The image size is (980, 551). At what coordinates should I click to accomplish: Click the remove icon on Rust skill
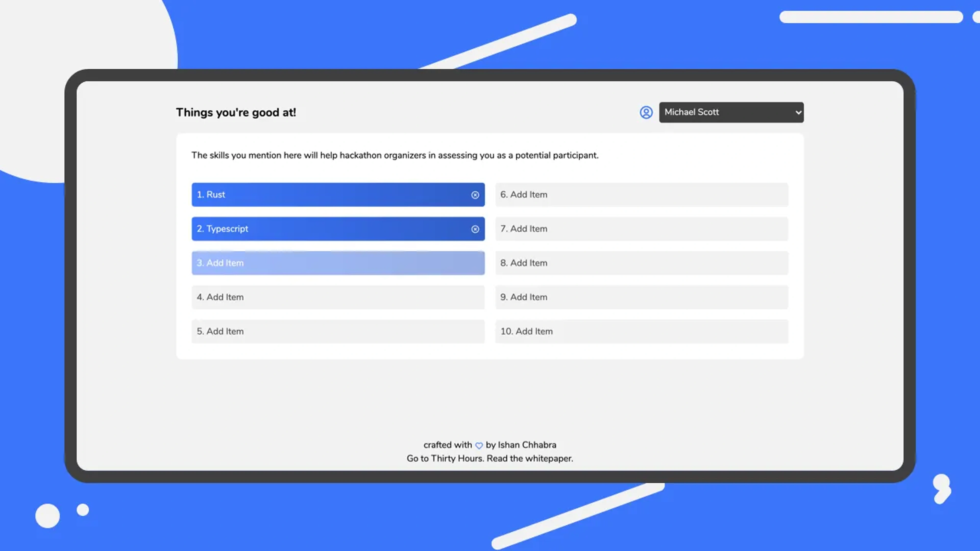tap(475, 194)
